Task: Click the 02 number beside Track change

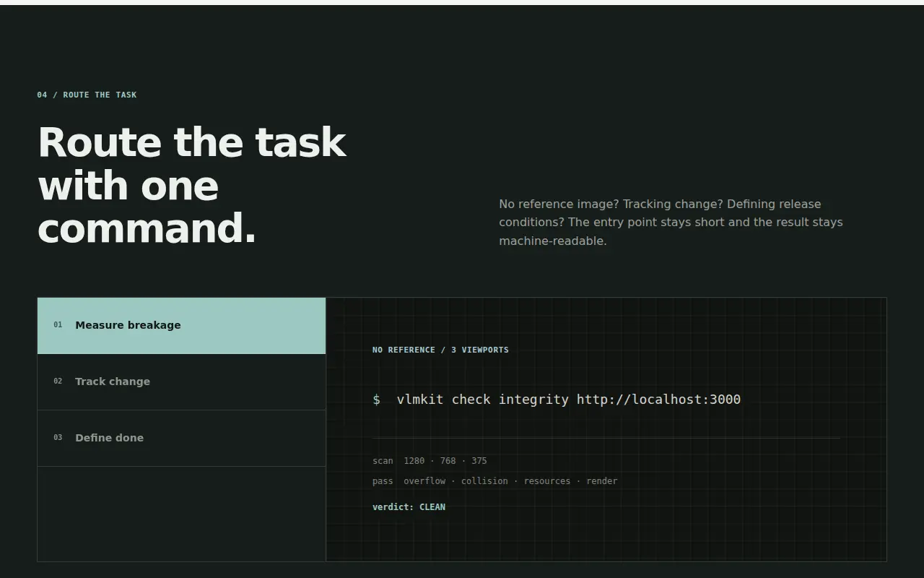Action: click(x=58, y=381)
